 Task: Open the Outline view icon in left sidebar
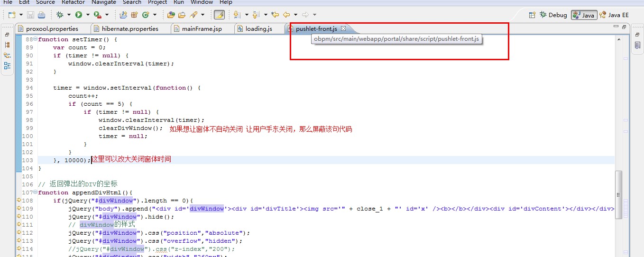coord(7,65)
